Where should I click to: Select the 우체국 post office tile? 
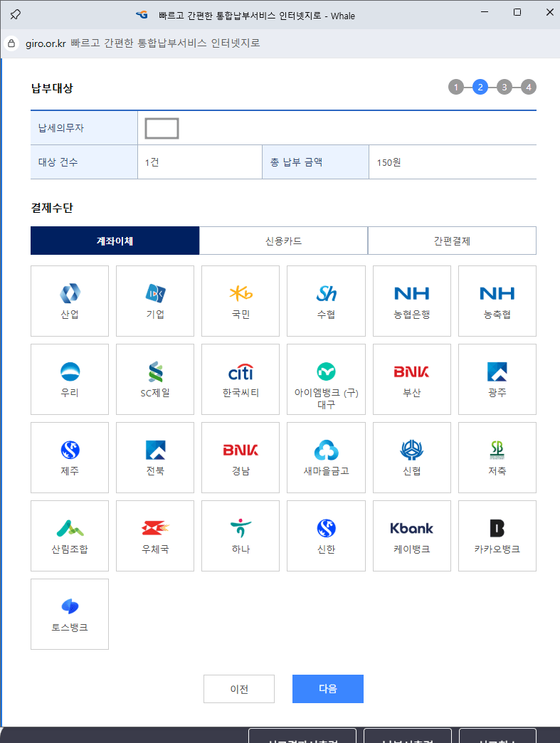coord(155,535)
